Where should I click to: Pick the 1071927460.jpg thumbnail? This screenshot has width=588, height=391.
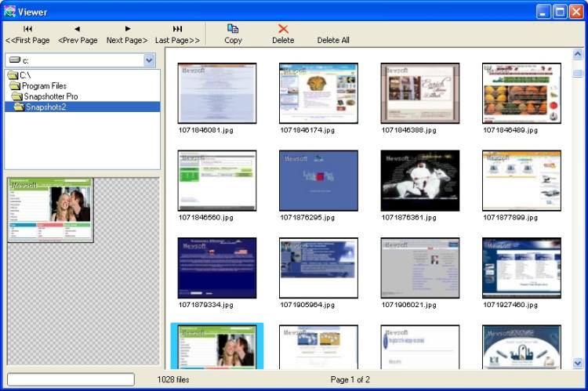pos(521,268)
